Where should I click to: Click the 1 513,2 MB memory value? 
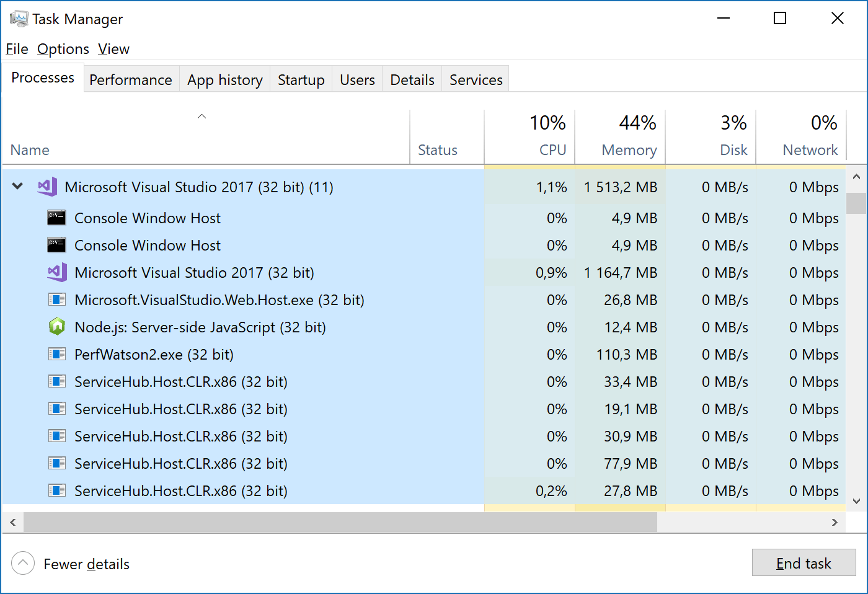(x=620, y=187)
